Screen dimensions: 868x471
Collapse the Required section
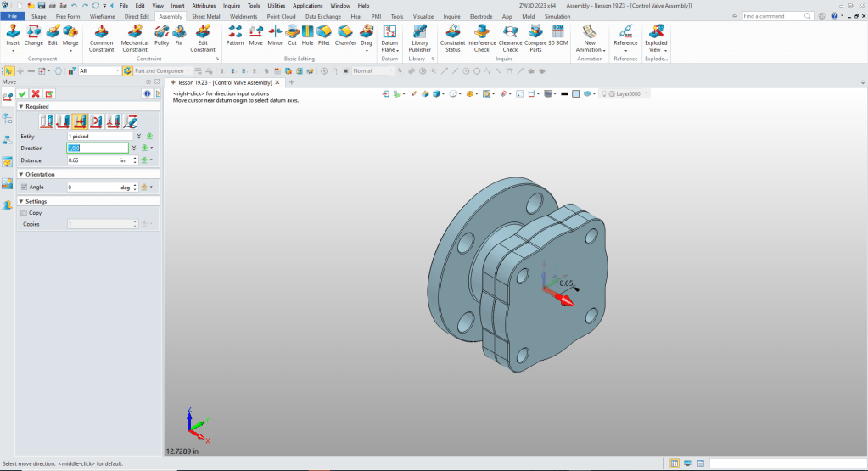(21, 107)
